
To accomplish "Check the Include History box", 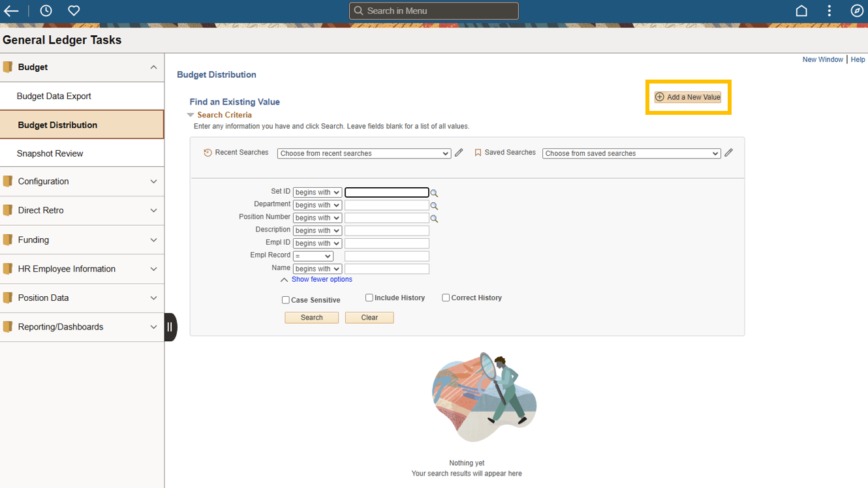I will [x=369, y=297].
